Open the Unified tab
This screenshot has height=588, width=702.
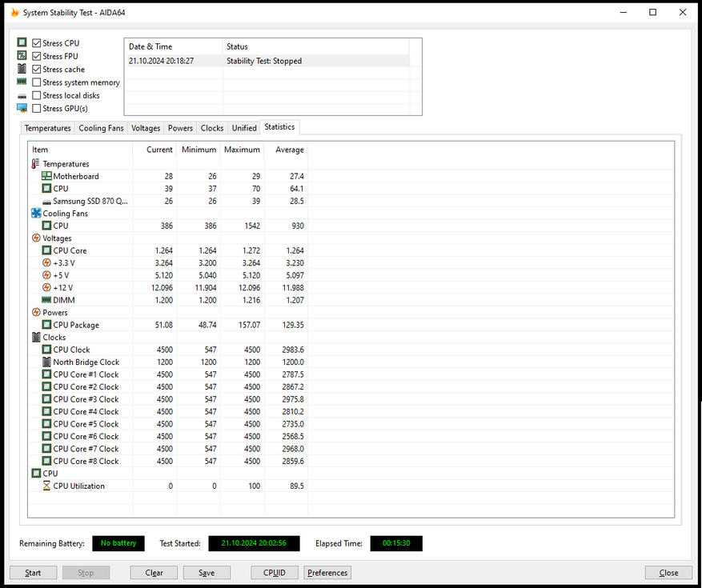tap(244, 128)
